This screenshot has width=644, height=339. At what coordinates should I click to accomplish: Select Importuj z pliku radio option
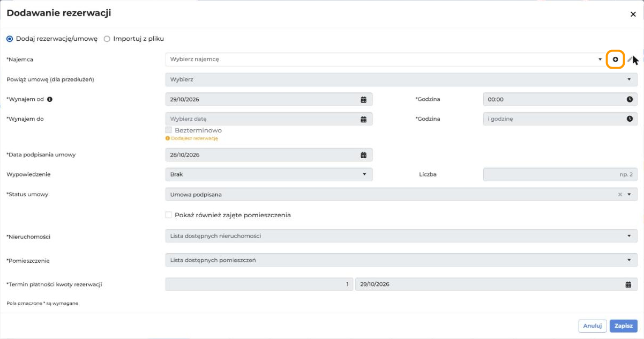(107, 39)
